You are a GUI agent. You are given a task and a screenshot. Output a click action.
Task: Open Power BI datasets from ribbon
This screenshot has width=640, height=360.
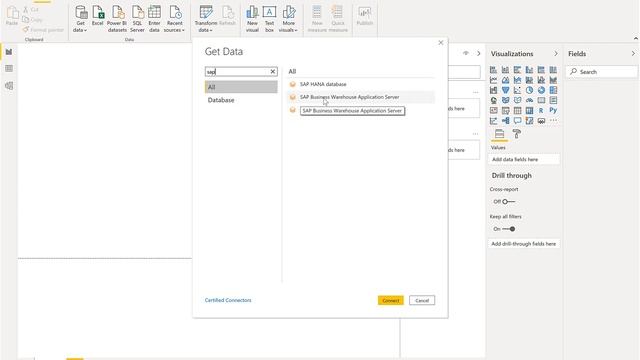[x=117, y=19]
